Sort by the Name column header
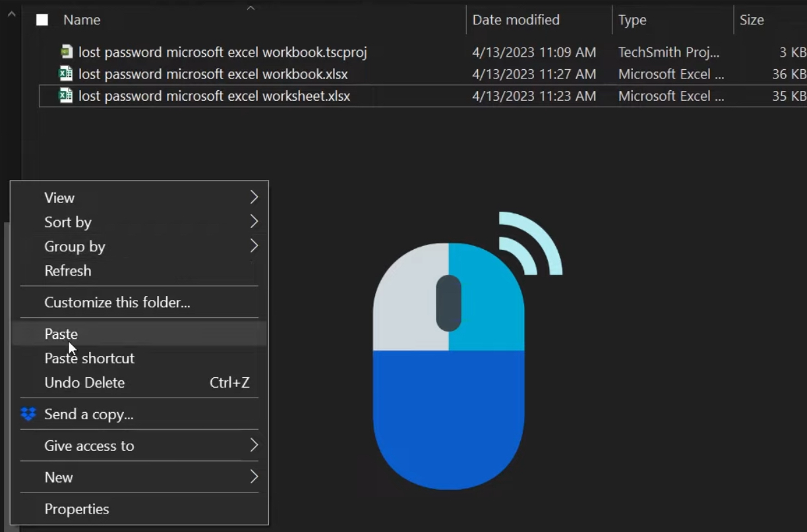 (81, 20)
